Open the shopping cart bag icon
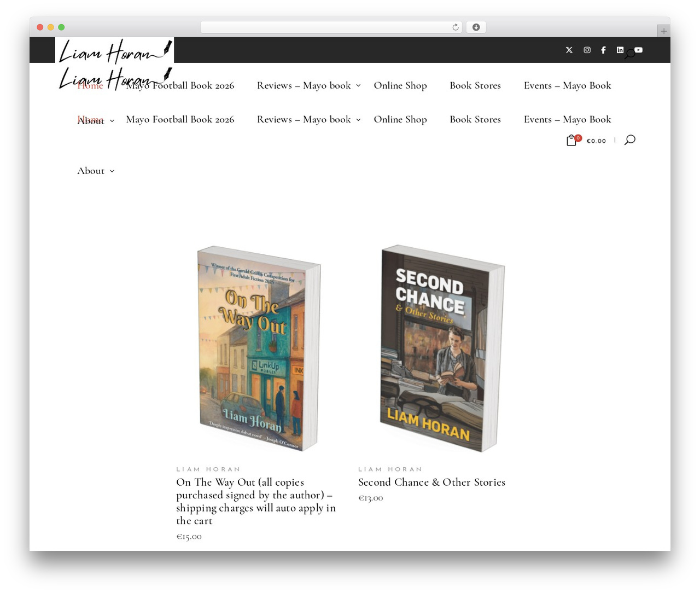 click(x=571, y=141)
